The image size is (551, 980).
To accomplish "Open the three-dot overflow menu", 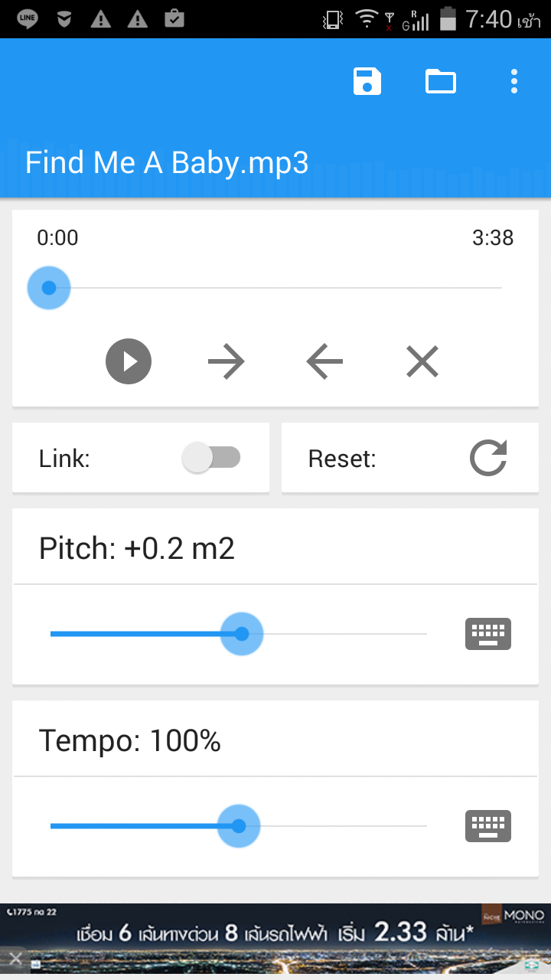I will (x=514, y=81).
